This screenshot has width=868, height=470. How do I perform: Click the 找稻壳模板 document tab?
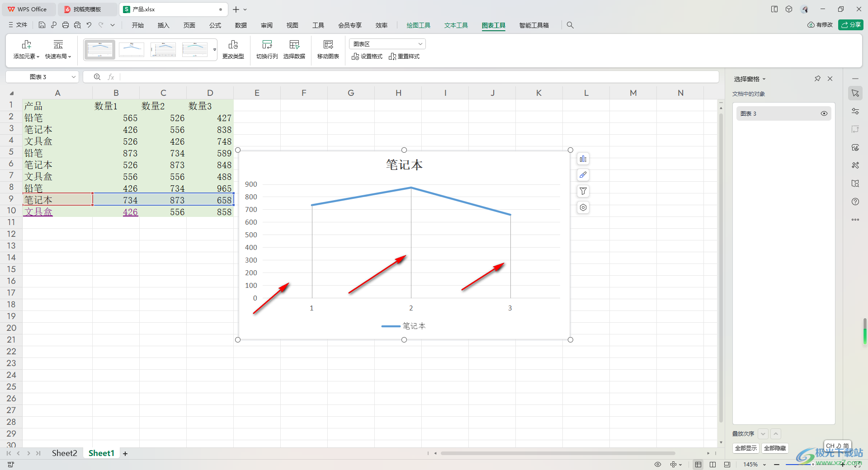pyautogui.click(x=87, y=9)
